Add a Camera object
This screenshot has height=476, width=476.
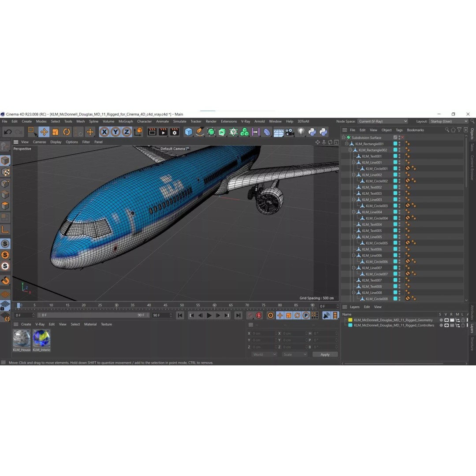[290, 132]
